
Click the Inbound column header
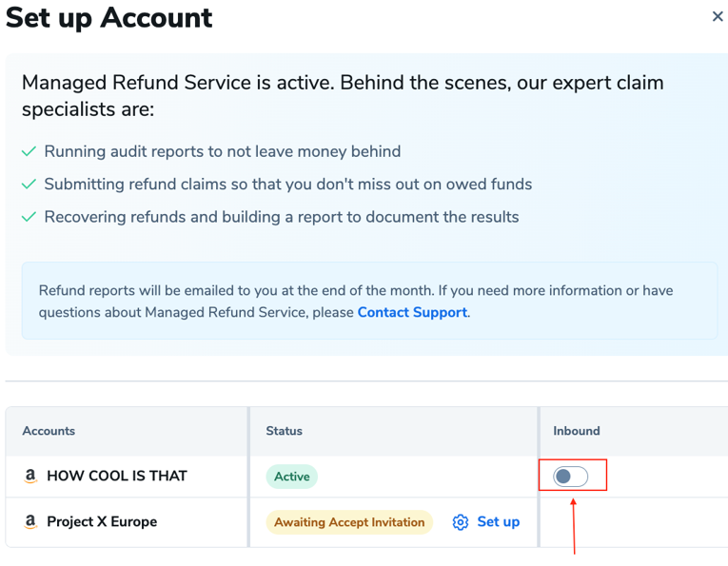577,431
